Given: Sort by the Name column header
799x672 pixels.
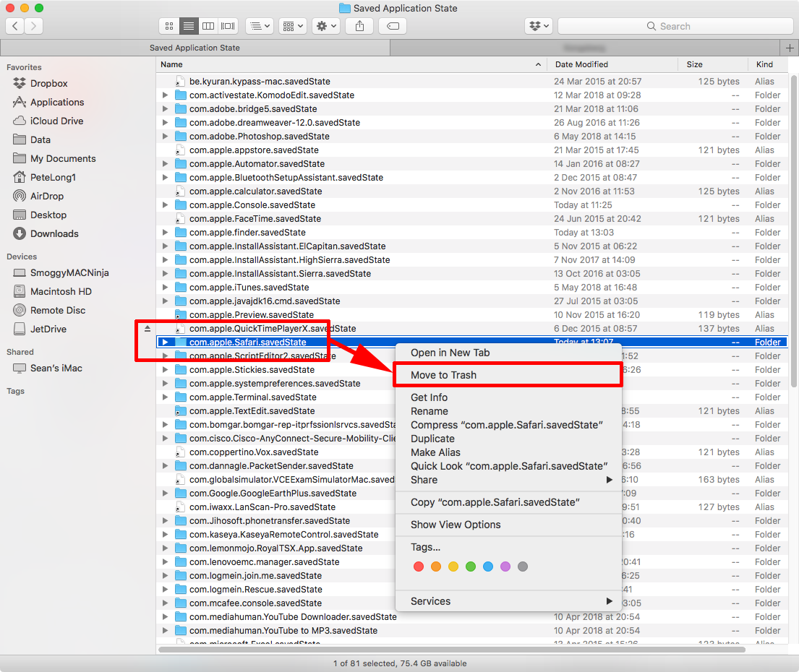Looking at the screenshot, I should 351,64.
